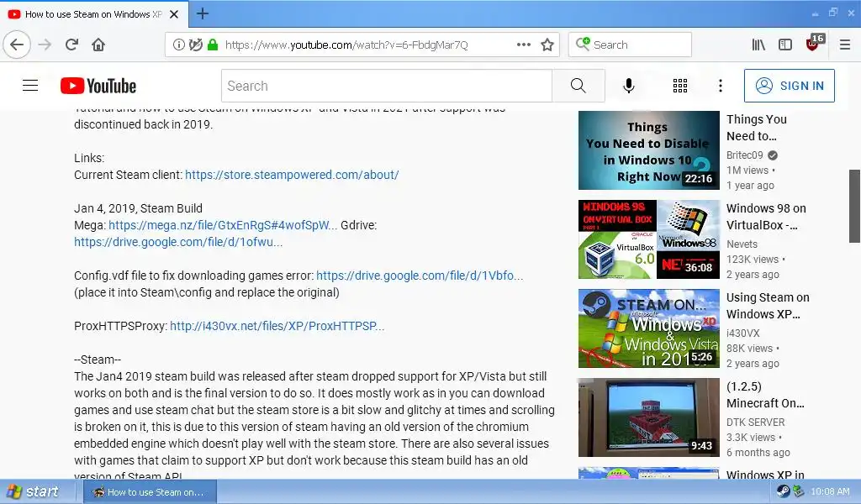The width and height of the screenshot is (861, 504).
Task: Click the tray icon beside the clock
Action: 799,491
